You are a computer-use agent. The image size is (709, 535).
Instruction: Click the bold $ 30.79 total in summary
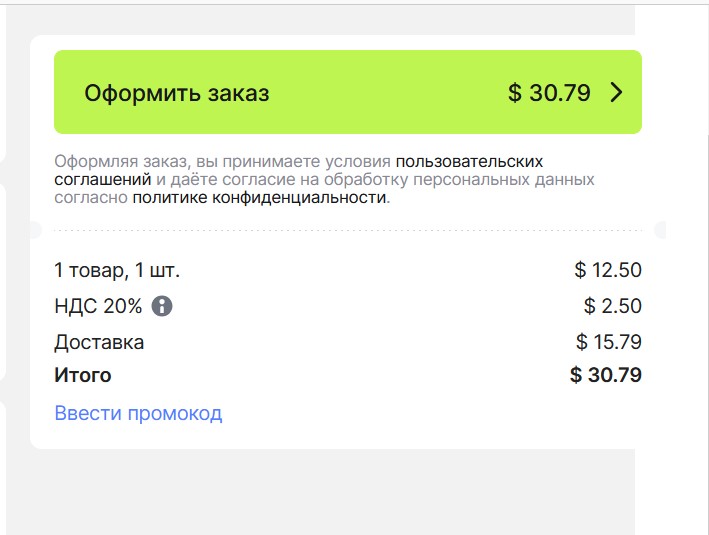(x=606, y=376)
